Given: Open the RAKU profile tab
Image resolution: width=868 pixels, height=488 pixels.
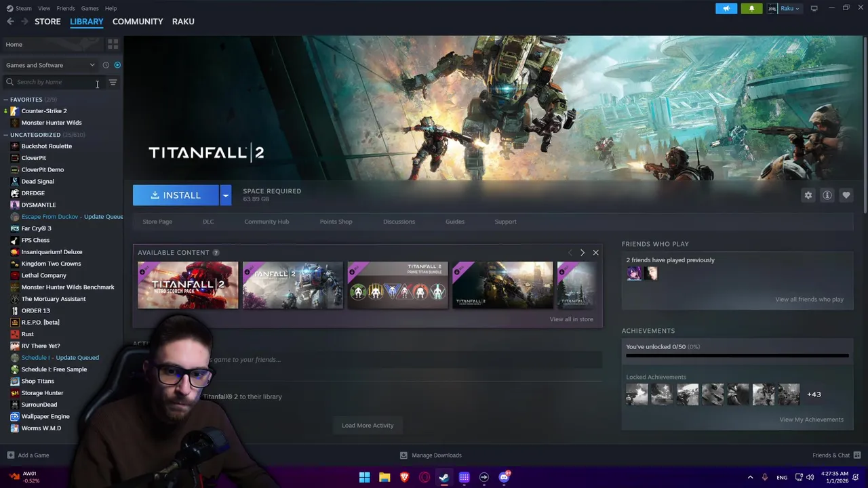Looking at the screenshot, I should point(183,22).
